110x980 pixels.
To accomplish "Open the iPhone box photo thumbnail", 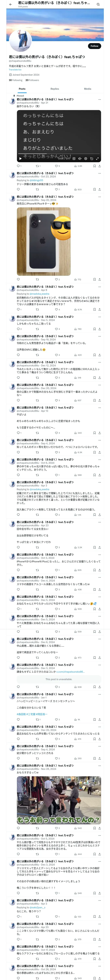I will point(44,241).
